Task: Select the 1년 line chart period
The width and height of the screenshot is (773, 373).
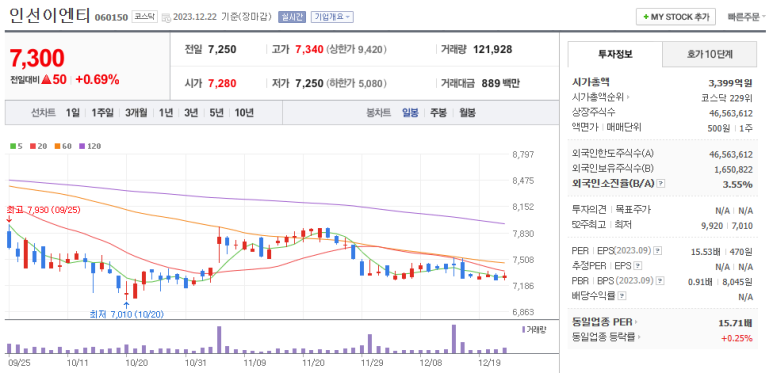Action: click(x=166, y=113)
